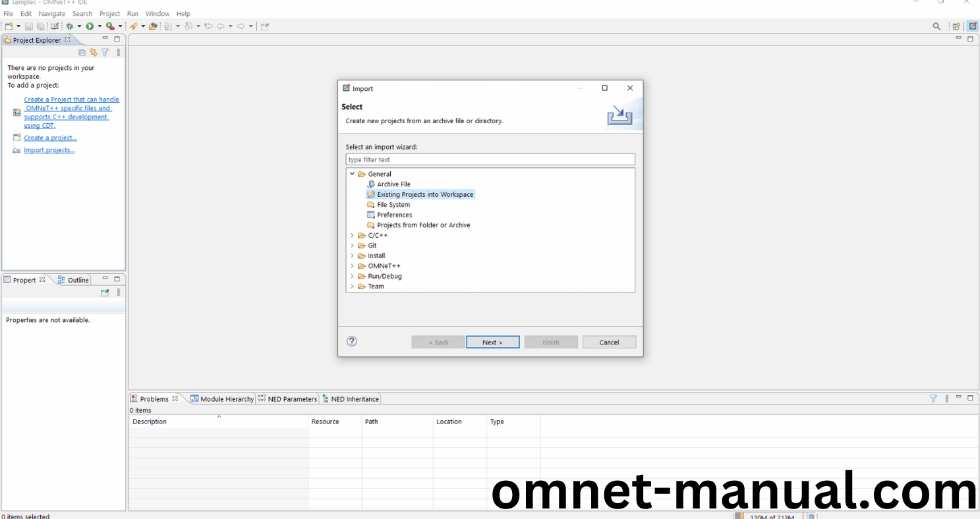
Task: Click the Problems view filter icon
Action: click(x=933, y=398)
